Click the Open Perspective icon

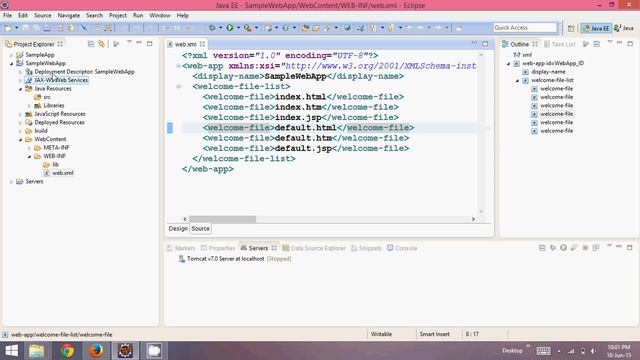571,28
